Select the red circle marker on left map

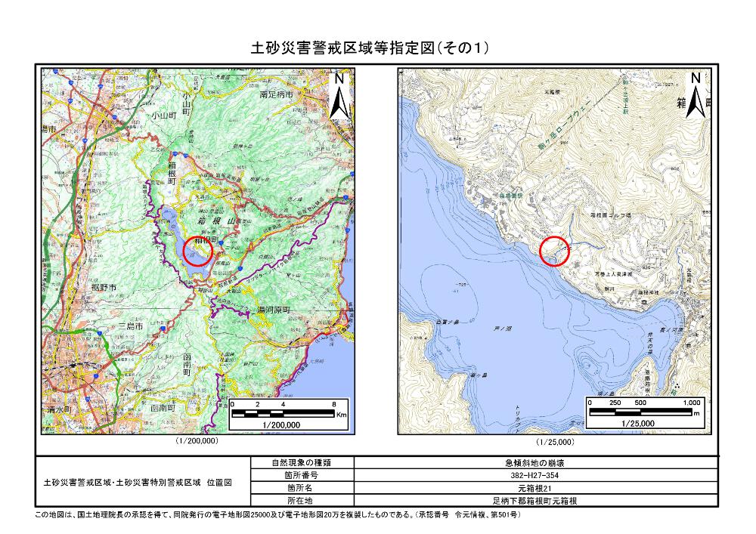pyautogui.click(x=198, y=250)
